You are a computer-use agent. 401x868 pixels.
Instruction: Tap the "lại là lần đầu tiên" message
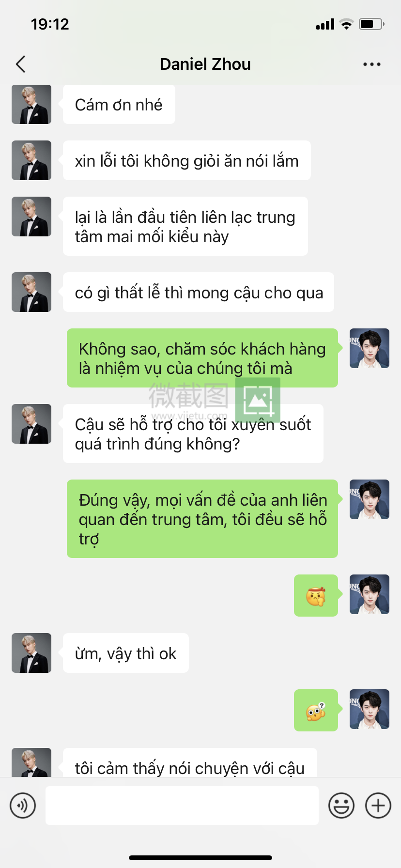pos(185,226)
